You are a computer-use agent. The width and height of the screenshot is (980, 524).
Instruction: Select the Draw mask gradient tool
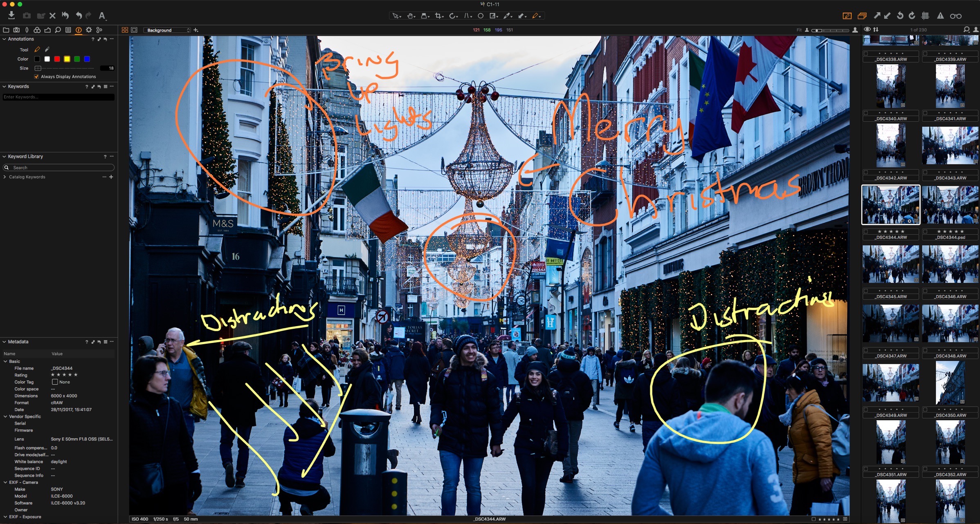pyautogui.click(x=493, y=16)
